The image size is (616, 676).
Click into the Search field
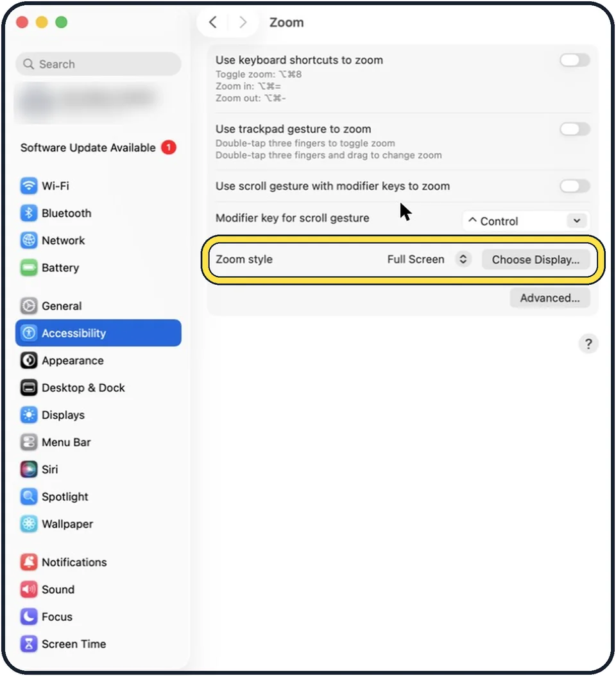pyautogui.click(x=98, y=64)
